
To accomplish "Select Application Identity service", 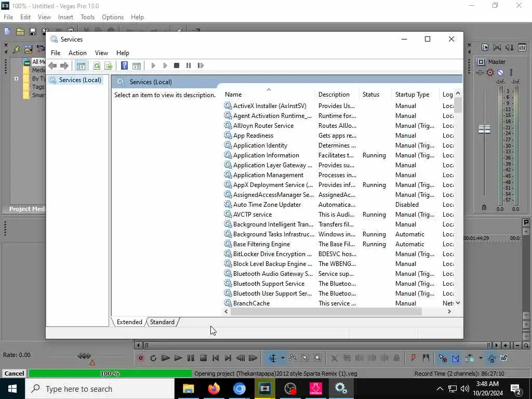I will click(260, 145).
